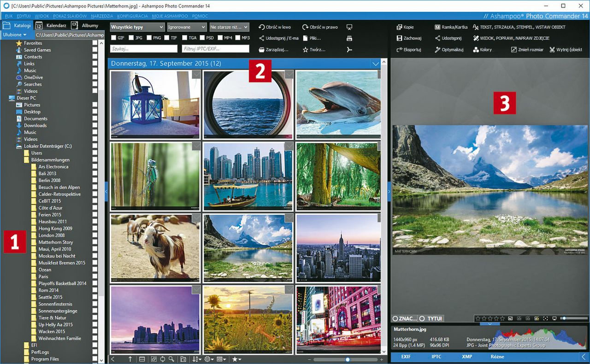Open the IPTC metadata tab

[x=436, y=357]
